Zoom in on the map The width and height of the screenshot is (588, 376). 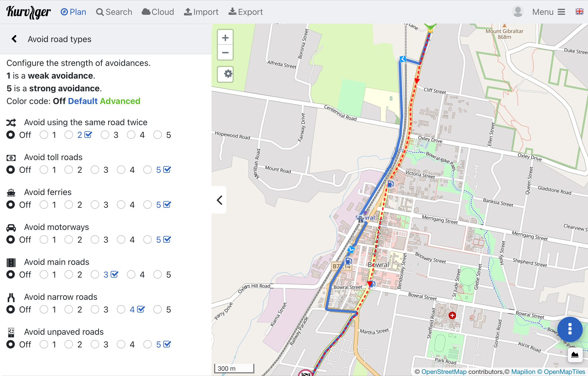pos(225,38)
